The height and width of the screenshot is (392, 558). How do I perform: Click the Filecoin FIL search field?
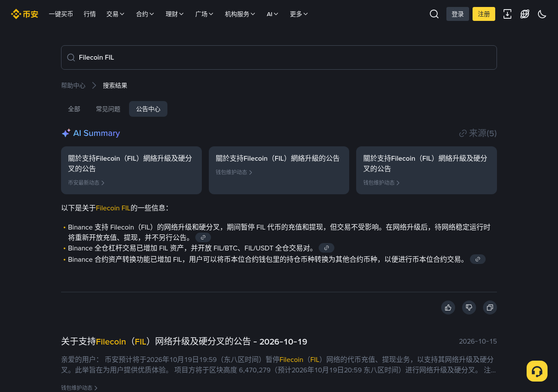(279, 57)
